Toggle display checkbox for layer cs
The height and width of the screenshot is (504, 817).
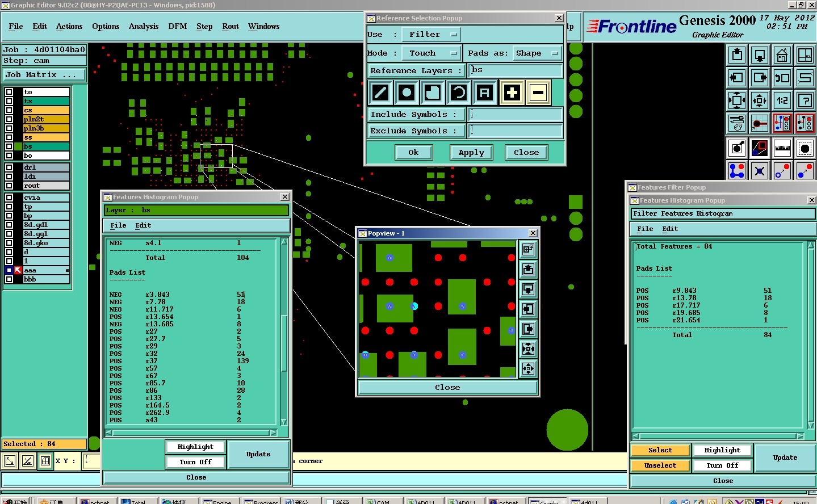coord(9,110)
